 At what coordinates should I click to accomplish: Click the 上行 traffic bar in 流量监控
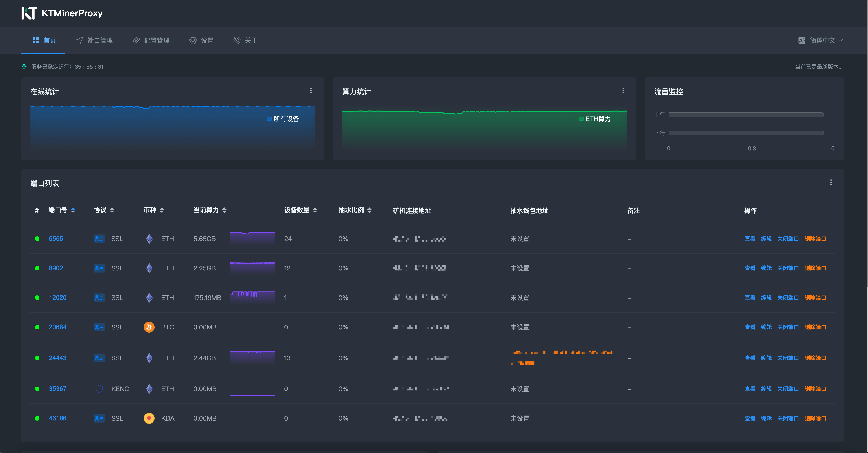(746, 115)
